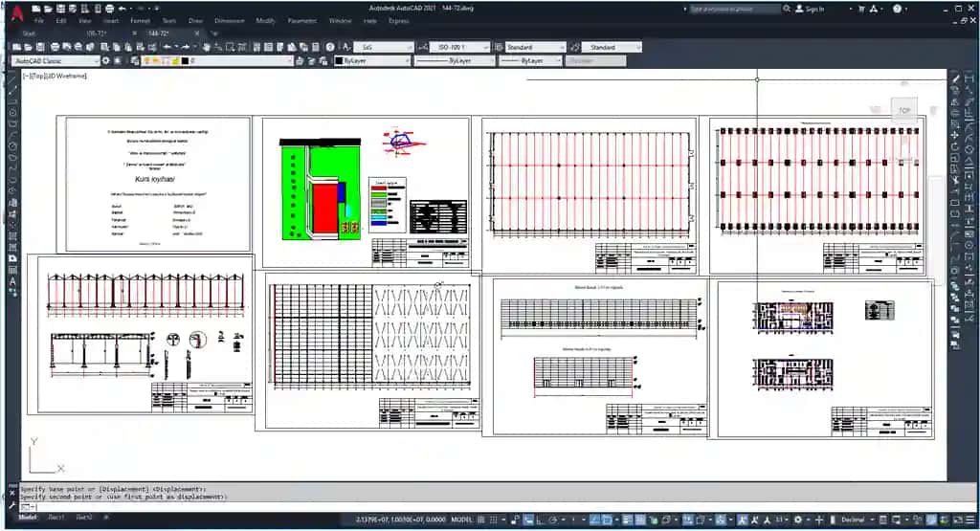Click the Sign In button
Viewport: 980px width, 531px height.
click(x=810, y=9)
